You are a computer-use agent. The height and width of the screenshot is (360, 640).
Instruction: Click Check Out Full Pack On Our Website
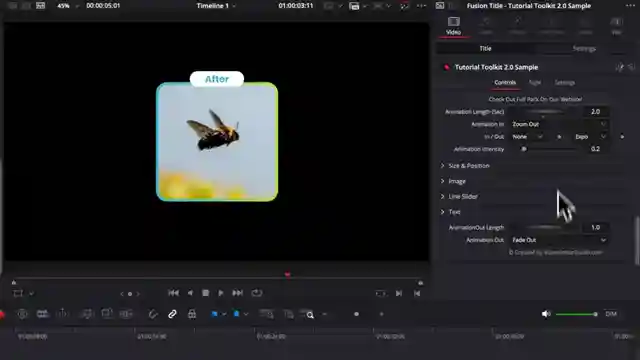coord(535,99)
